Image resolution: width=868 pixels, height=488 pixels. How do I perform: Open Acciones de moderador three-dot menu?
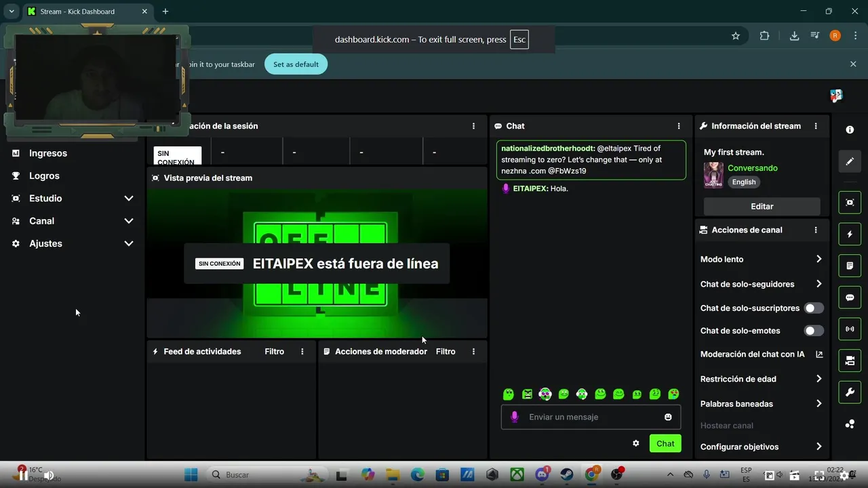coord(473,352)
